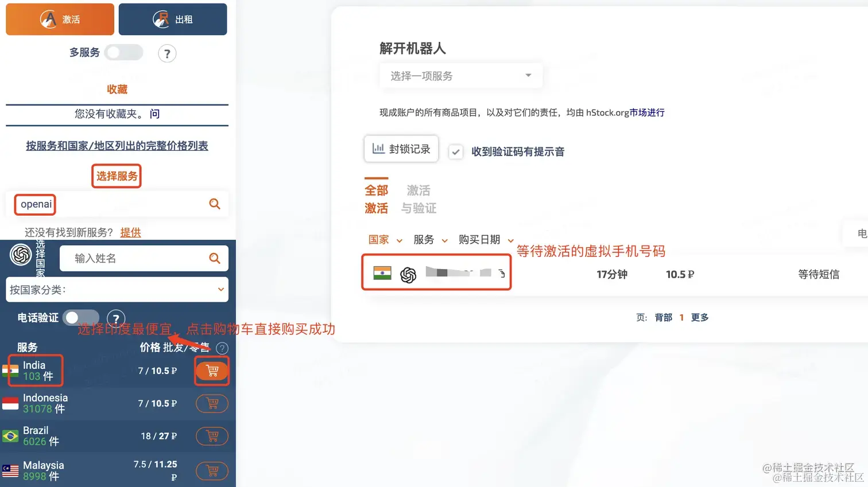Buy India number with cart icon

point(212,371)
